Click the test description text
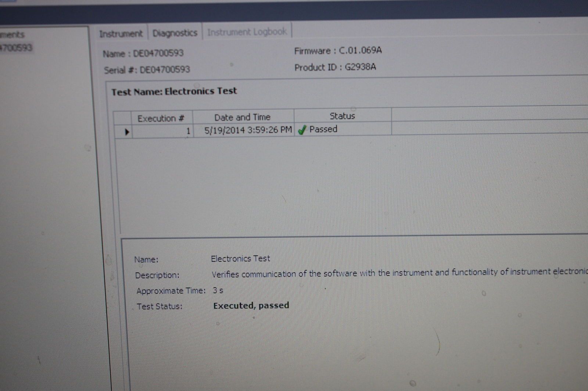The width and height of the screenshot is (588, 391). 399,273
